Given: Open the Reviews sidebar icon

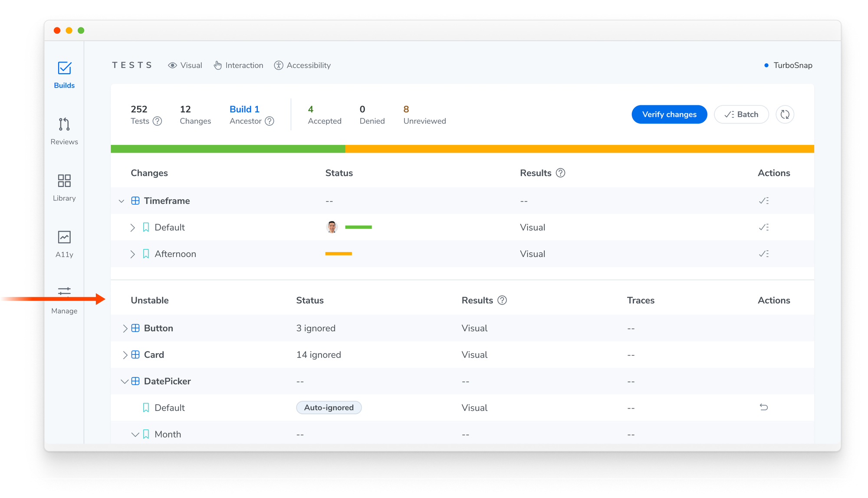Looking at the screenshot, I should [x=64, y=131].
